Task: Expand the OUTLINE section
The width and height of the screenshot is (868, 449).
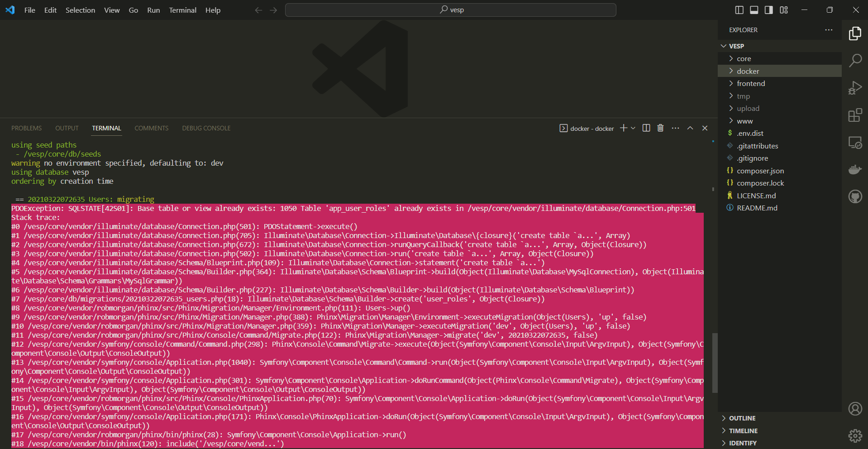Action: 779,418
